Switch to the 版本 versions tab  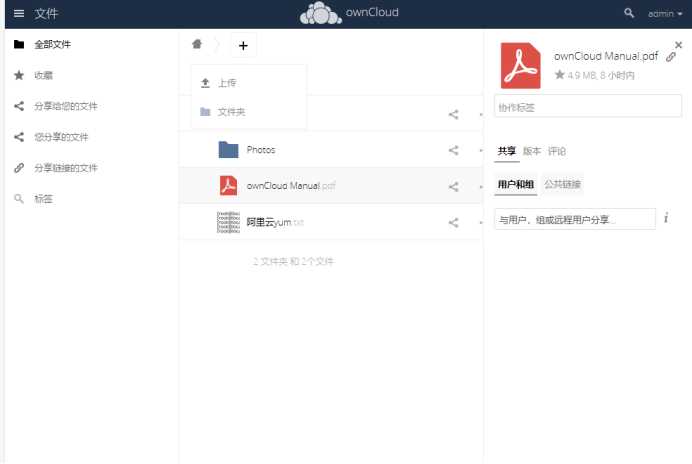pyautogui.click(x=532, y=151)
